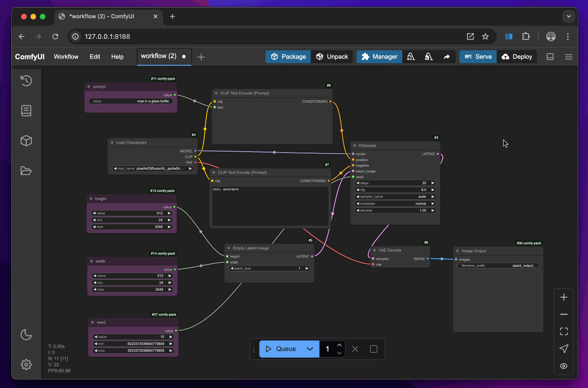
Task: Click the Package button
Action: pos(288,57)
